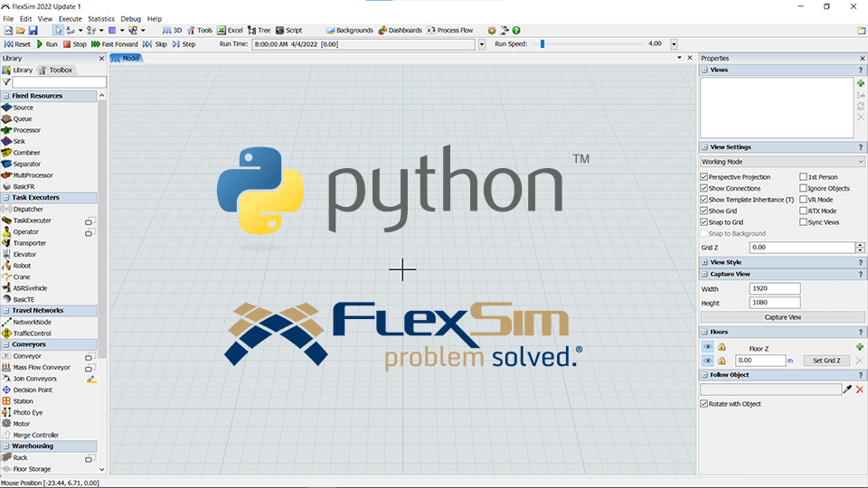Open Backgrounds from the toolbar

(349, 31)
